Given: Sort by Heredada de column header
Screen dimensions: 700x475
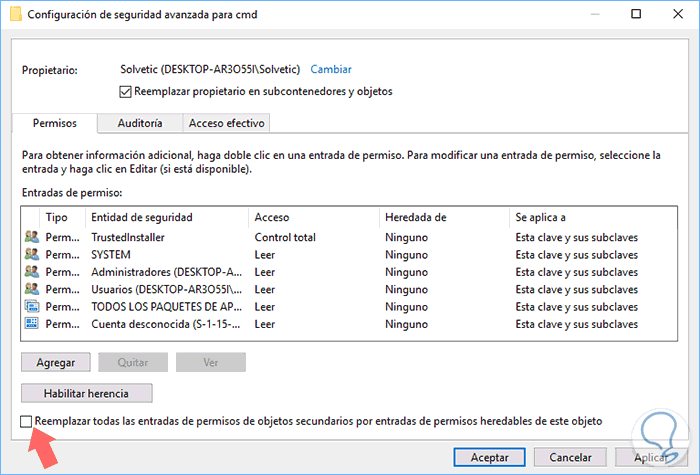Looking at the screenshot, I should pos(444,217).
